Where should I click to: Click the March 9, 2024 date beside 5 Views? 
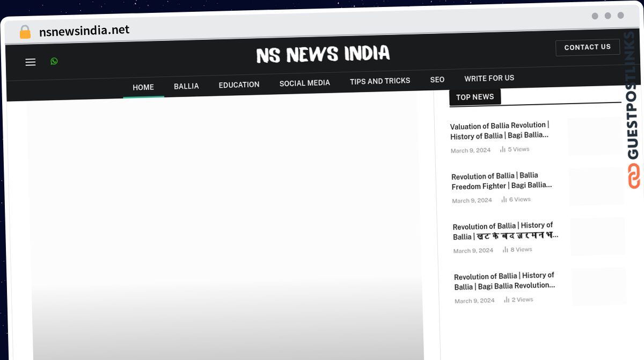pos(471,150)
